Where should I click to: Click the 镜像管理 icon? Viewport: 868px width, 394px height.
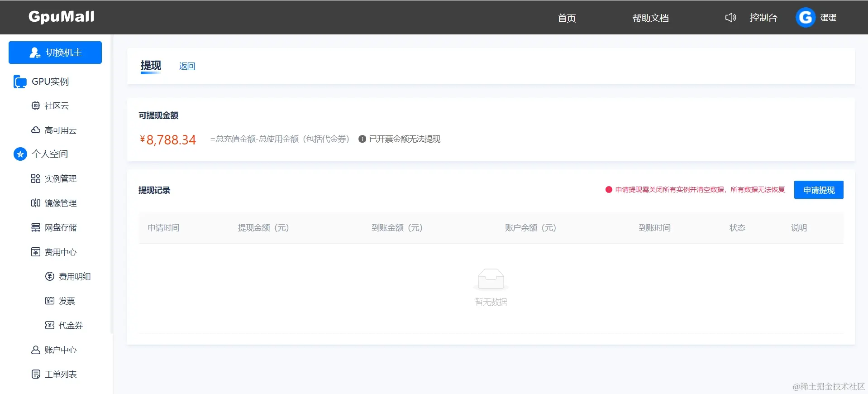(x=36, y=203)
